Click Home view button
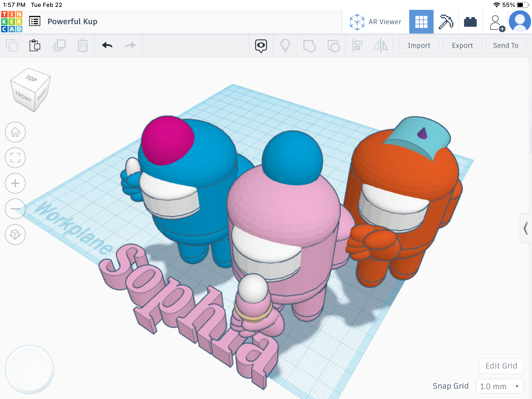Screen dimensions: 532x399 tap(15, 132)
